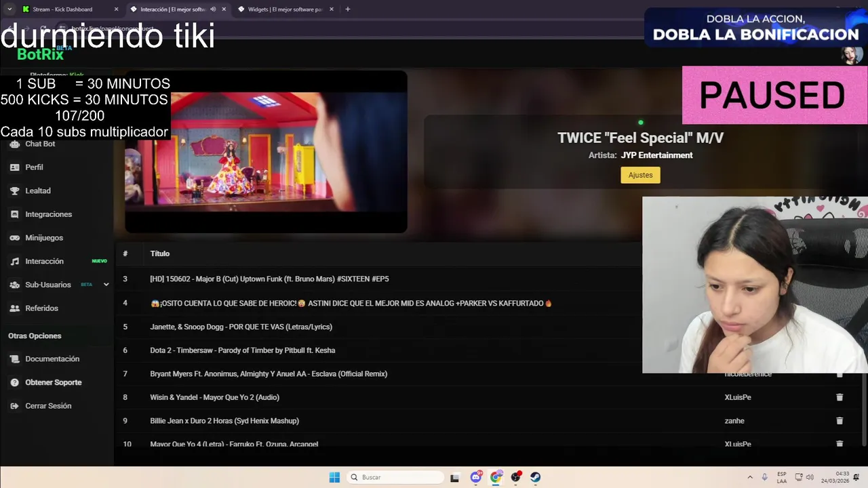Image resolution: width=868 pixels, height=488 pixels.
Task: Delete the Wisin & Yandel song row
Action: click(x=840, y=397)
